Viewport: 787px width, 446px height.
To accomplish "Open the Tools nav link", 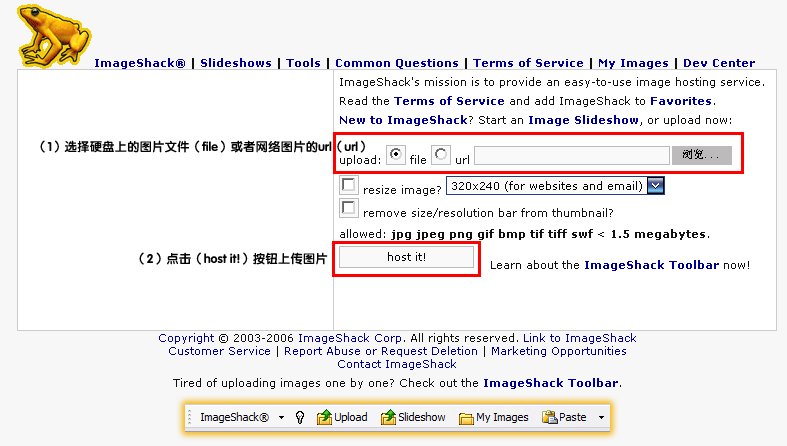I will click(303, 63).
